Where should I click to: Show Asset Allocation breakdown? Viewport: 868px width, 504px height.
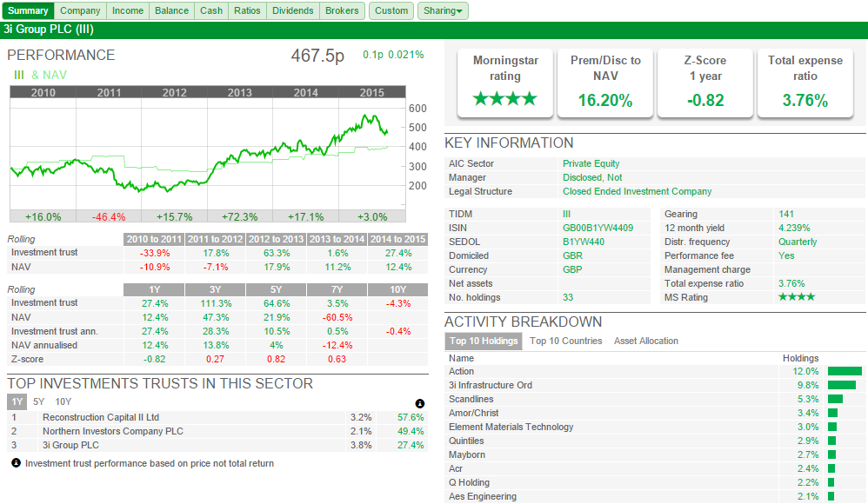[646, 341]
